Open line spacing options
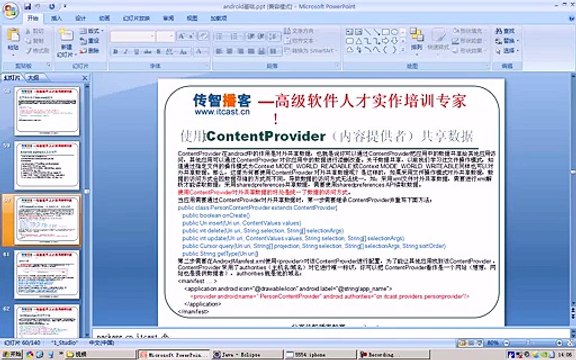The image size is (576, 360). (274, 36)
